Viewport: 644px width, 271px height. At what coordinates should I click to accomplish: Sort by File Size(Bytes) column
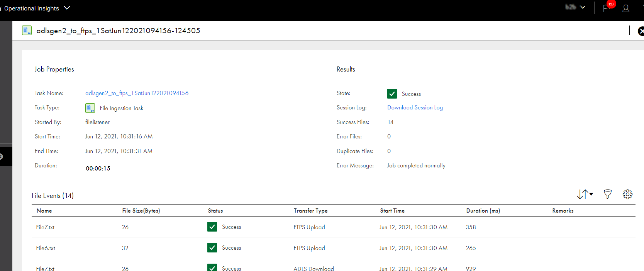tap(141, 211)
